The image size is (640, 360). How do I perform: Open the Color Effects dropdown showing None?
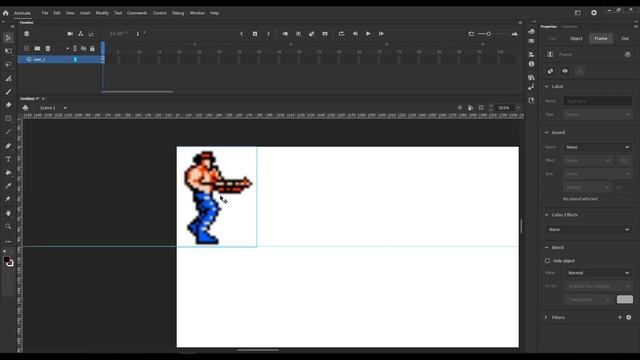tap(588, 229)
